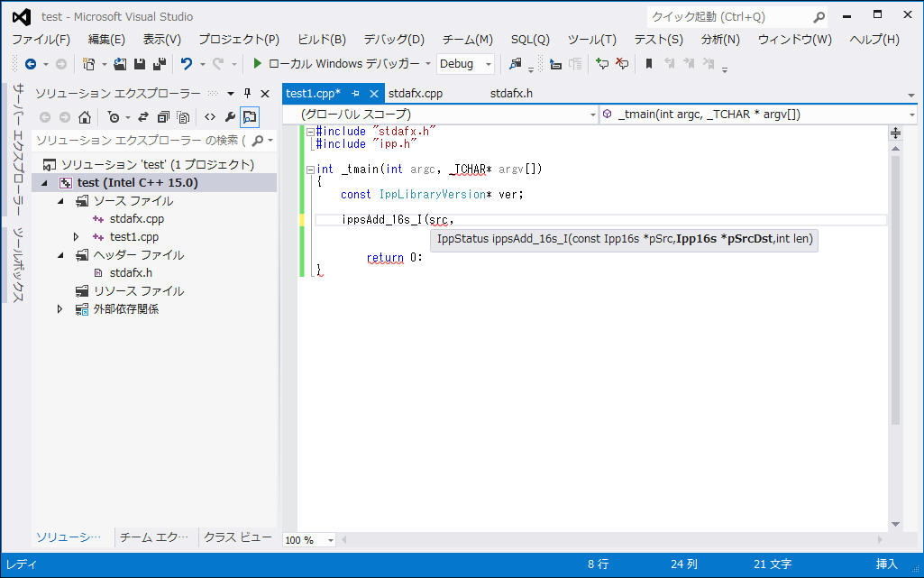
Task: Select ソリューション 'test' node
Action: pyautogui.click(x=158, y=165)
